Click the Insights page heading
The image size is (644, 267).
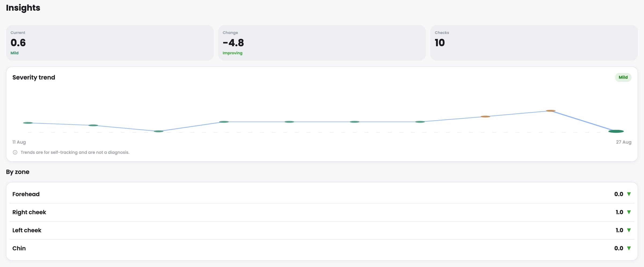click(x=23, y=8)
